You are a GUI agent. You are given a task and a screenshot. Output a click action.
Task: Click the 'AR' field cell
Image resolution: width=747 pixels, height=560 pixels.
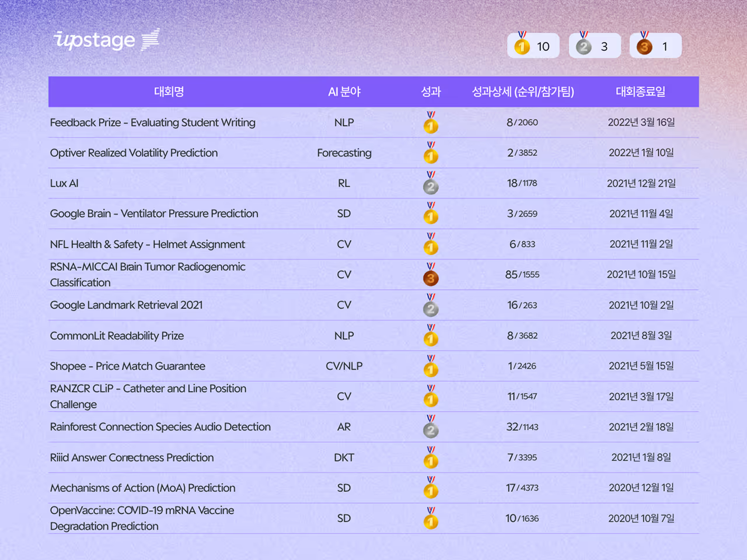click(x=344, y=427)
